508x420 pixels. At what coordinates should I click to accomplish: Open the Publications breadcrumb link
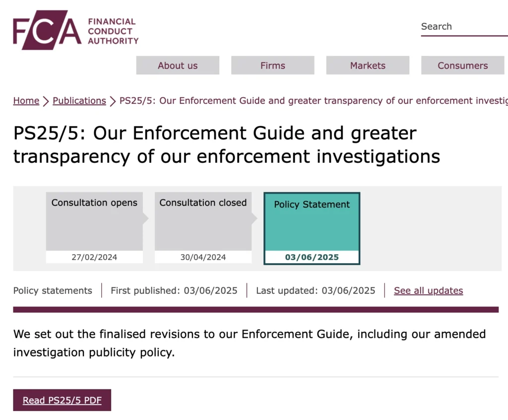(79, 101)
